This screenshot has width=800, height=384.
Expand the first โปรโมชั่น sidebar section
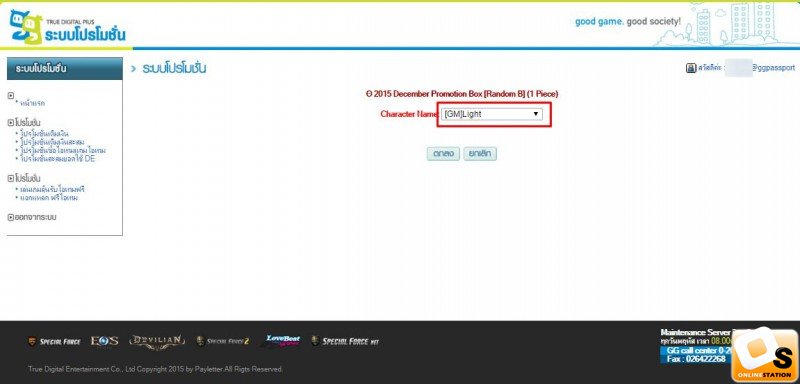24,123
